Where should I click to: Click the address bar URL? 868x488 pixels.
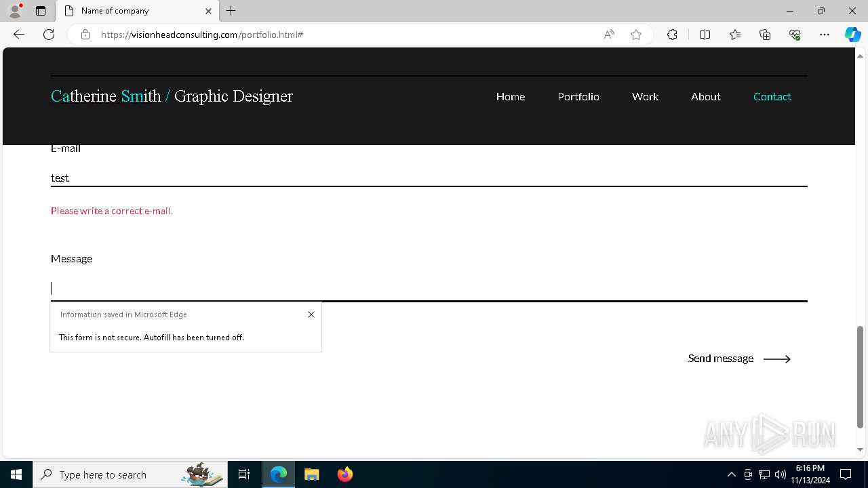coord(202,35)
